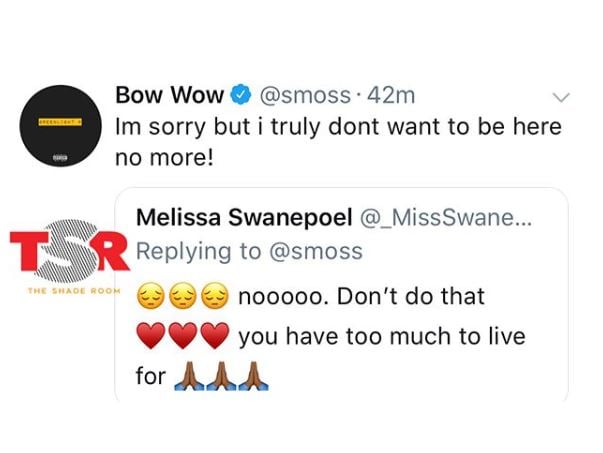Open the quoted reply 'nooooo. Don't do that'
Image resolution: width=603 pixels, height=453 pixels.
coord(362,296)
